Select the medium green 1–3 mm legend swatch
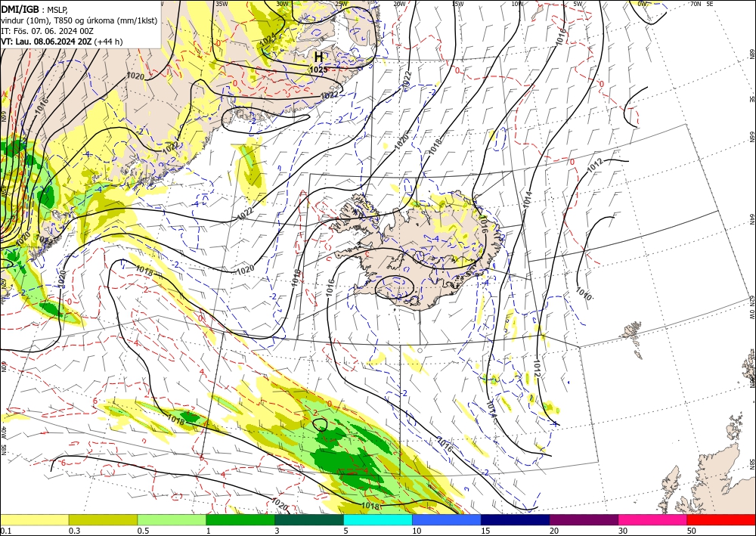This screenshot has width=756, height=536. pyautogui.click(x=240, y=519)
